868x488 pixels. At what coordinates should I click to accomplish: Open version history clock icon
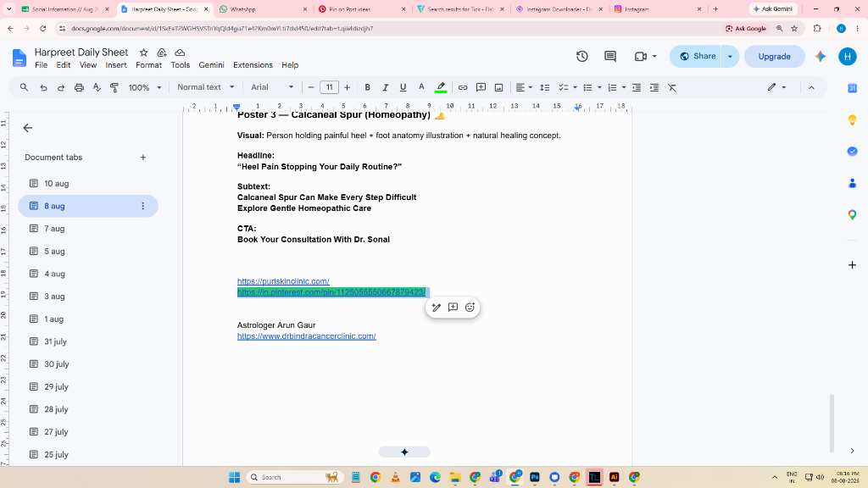point(581,56)
